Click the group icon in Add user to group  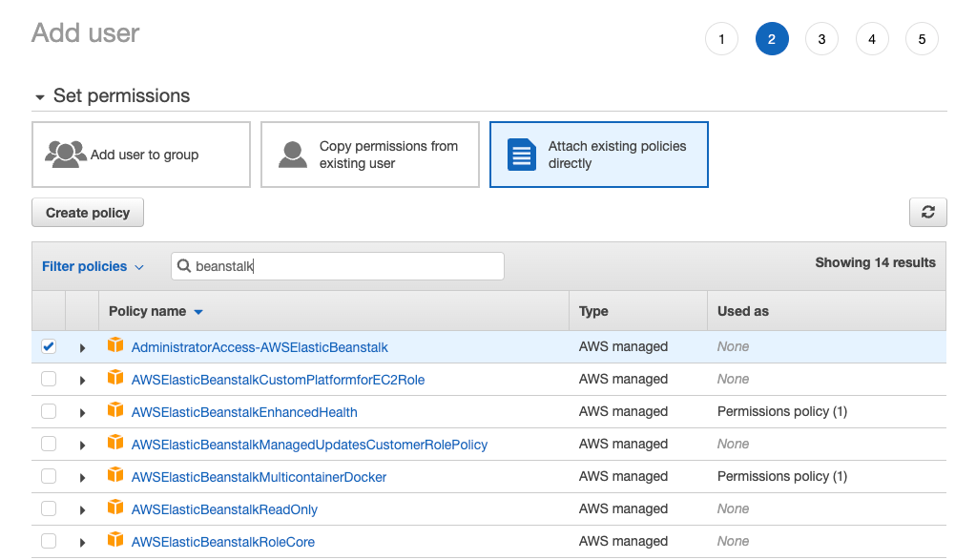[x=66, y=155]
